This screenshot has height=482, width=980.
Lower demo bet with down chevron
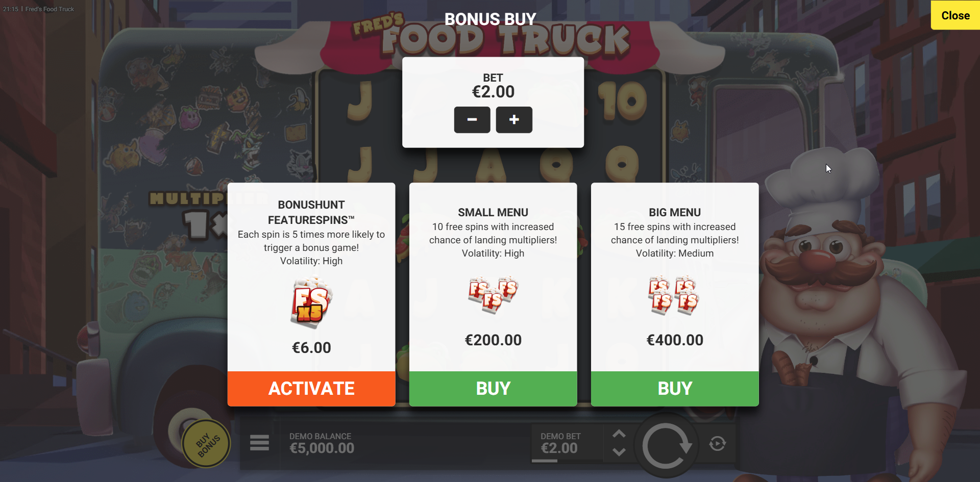(619, 452)
